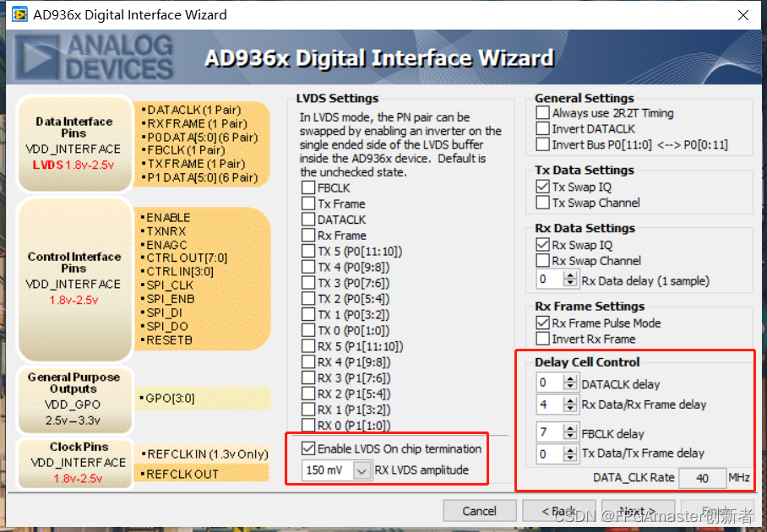Check the DATACLK LVDS inversion box
This screenshot has height=532, width=767.
point(308,220)
